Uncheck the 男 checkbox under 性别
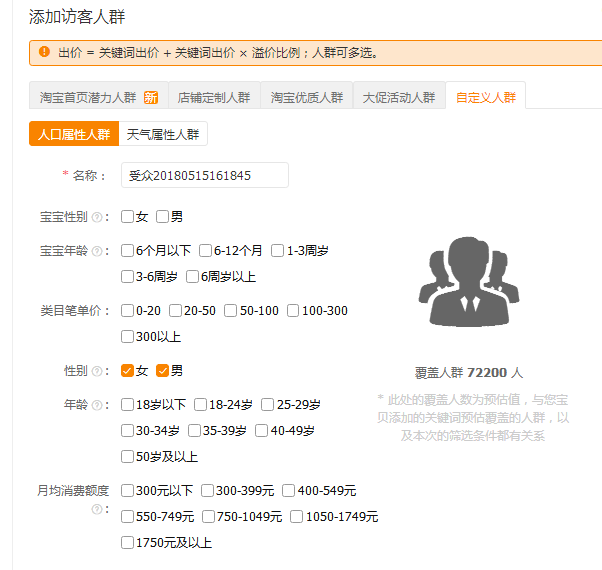The width and height of the screenshot is (602, 570). click(x=162, y=371)
